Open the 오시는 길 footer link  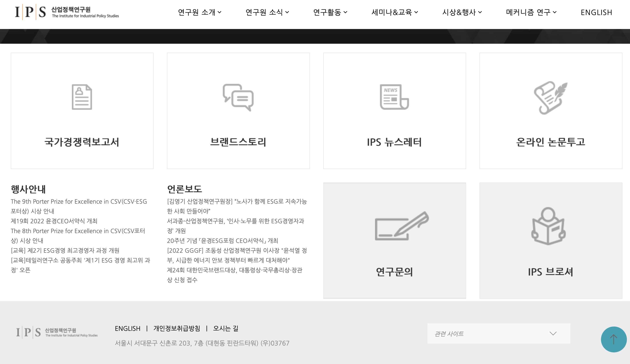click(x=225, y=328)
